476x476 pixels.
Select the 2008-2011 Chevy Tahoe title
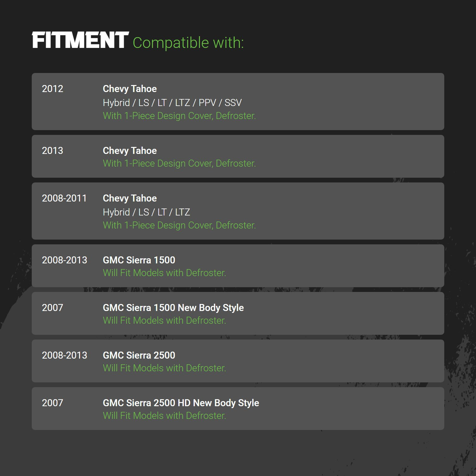(130, 198)
